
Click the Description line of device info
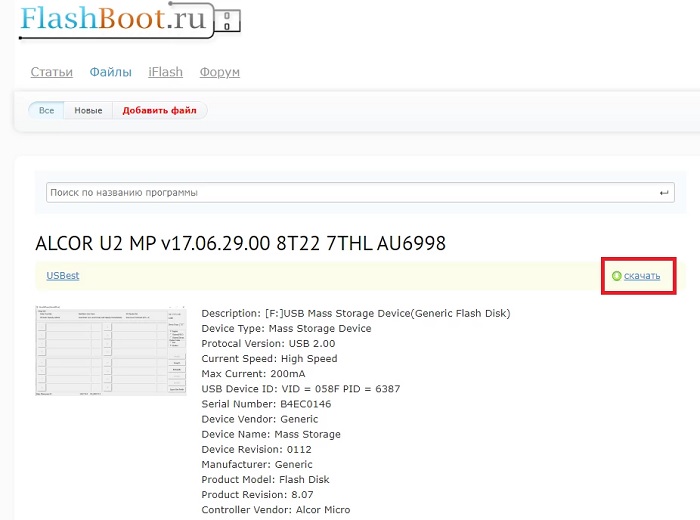[355, 313]
